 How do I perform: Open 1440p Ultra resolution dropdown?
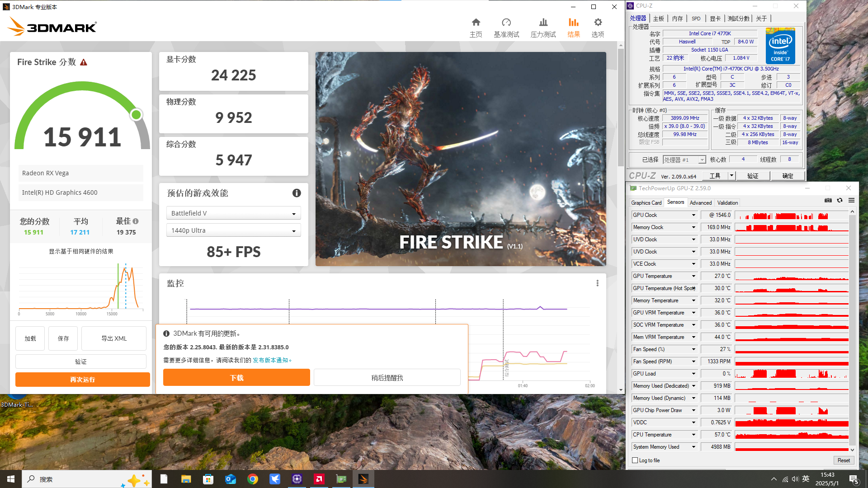click(x=233, y=230)
